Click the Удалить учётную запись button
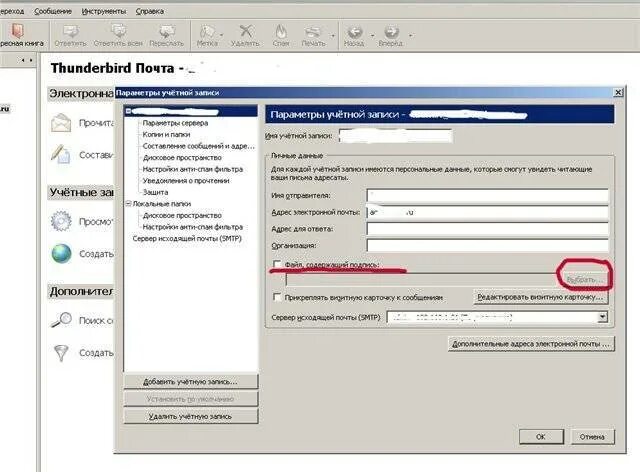Image resolution: width=640 pixels, height=472 pixels. click(x=191, y=416)
